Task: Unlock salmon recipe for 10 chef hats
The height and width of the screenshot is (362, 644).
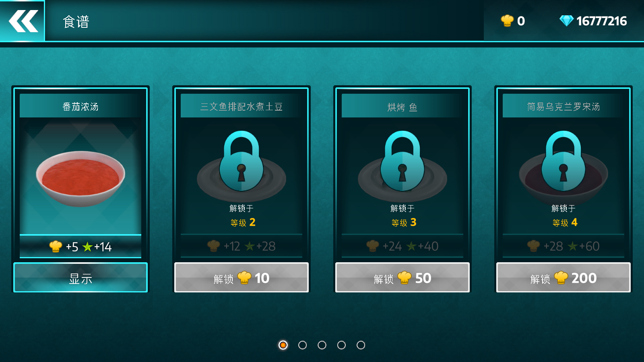Action: coord(242,278)
